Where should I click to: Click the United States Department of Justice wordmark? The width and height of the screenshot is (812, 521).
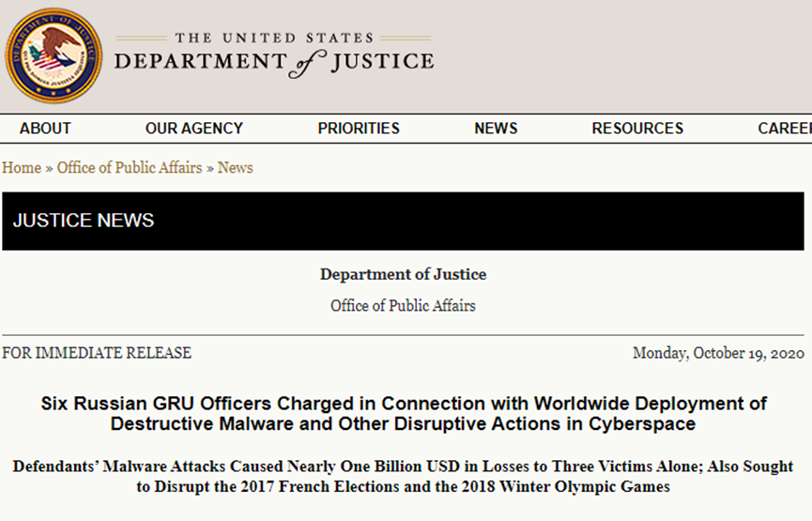[274, 54]
